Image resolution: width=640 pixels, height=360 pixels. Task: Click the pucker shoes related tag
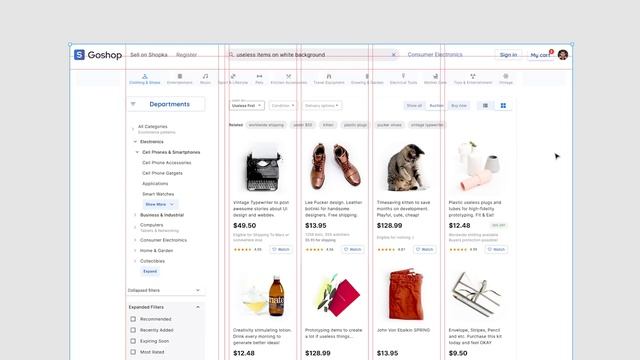[389, 125]
